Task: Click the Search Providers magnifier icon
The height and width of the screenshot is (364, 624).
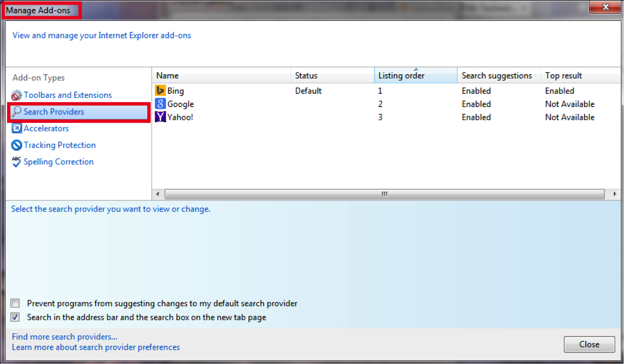Action: click(16, 112)
